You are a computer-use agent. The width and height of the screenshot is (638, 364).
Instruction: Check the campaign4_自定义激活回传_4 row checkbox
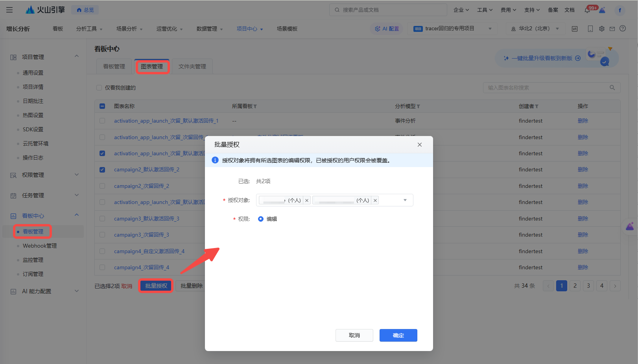tap(102, 251)
